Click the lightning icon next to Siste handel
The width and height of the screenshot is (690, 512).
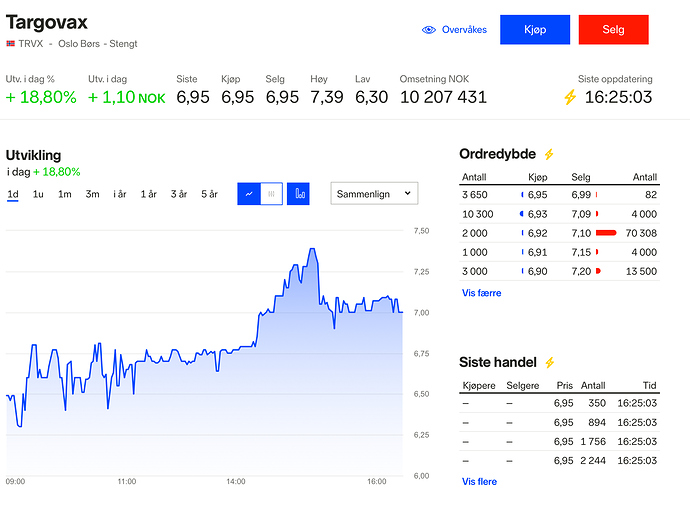(x=550, y=362)
